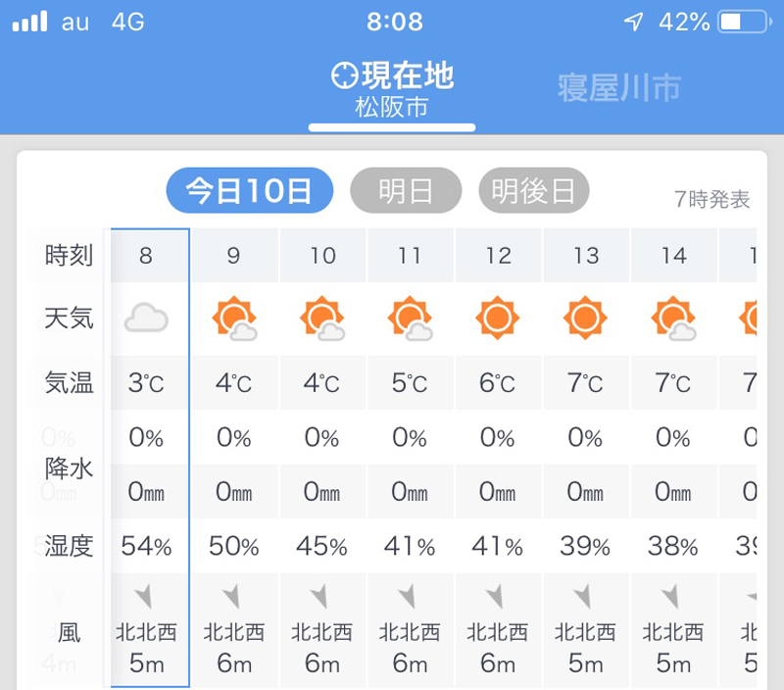Switch to the 寝屋川市 location tab
Screen dimensions: 784x690
coord(619,88)
